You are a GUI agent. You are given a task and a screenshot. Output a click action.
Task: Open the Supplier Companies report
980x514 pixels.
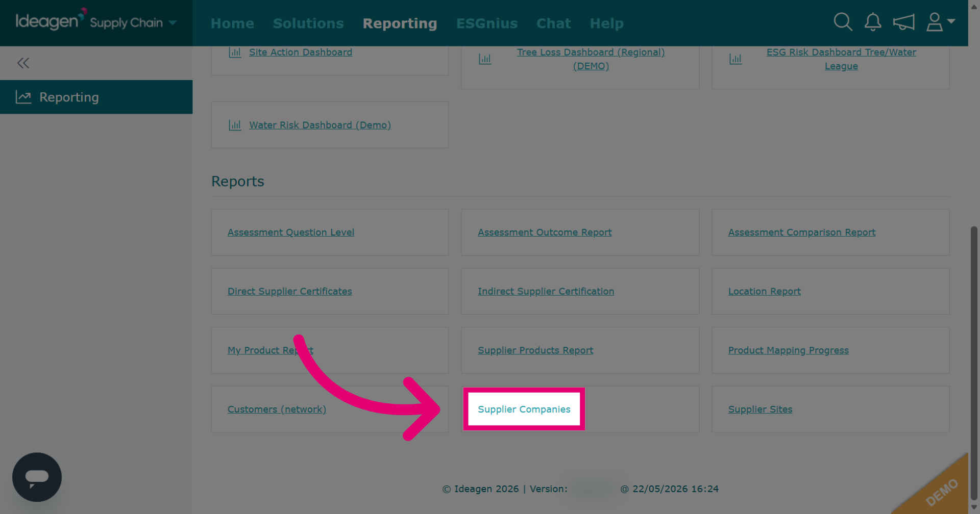[524, 409]
